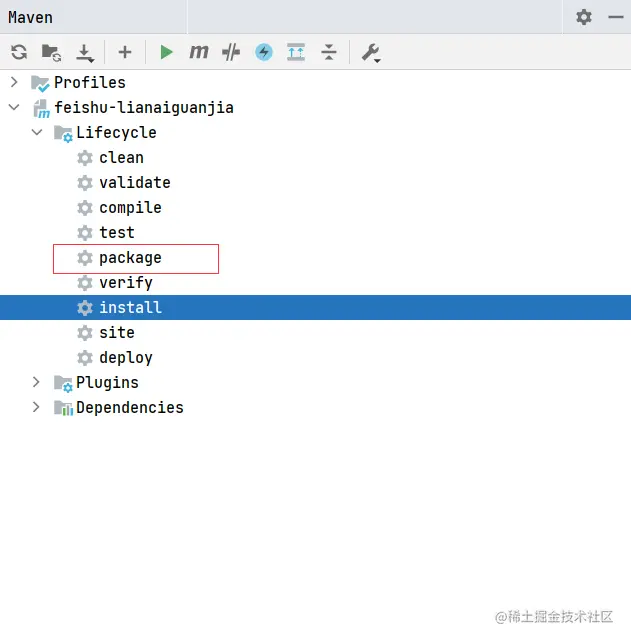Click gear icon beside verify

point(85,283)
